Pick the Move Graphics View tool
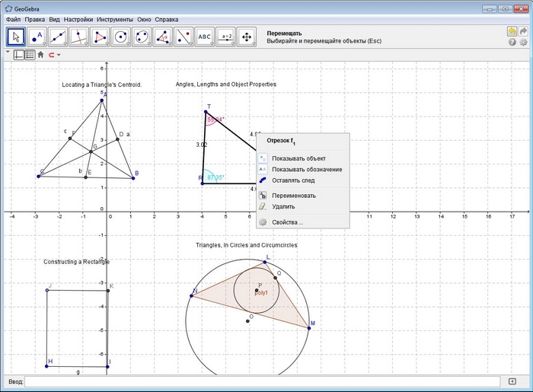This screenshot has width=533, height=392. [246, 37]
